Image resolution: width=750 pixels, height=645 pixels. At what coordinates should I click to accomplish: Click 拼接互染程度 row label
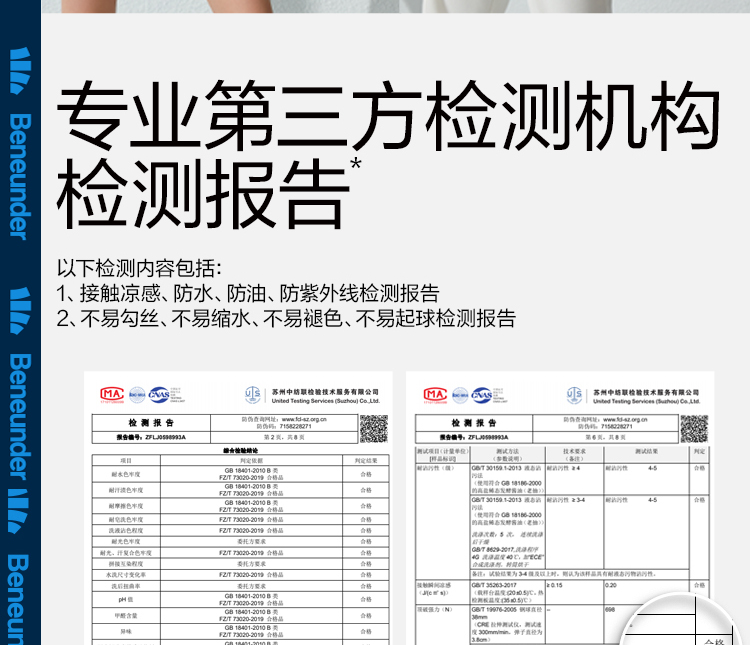126,564
